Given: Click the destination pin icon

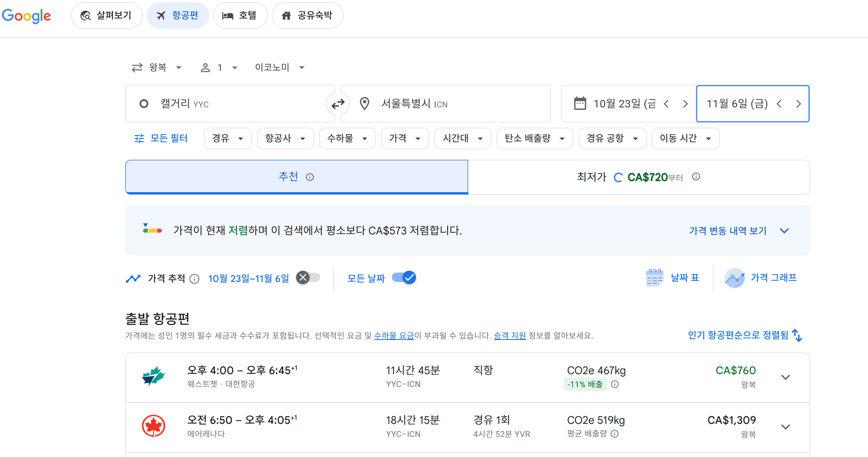Looking at the screenshot, I should click(x=364, y=104).
